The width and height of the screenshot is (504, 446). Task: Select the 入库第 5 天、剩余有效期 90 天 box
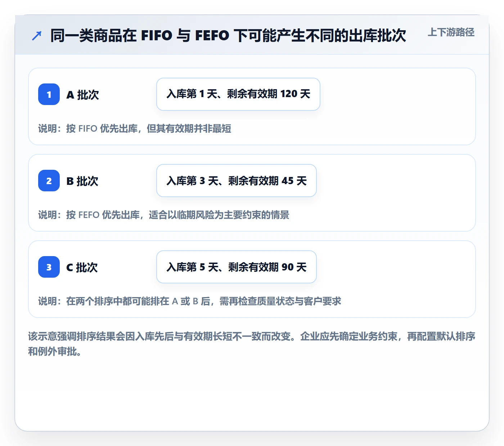coord(237,267)
